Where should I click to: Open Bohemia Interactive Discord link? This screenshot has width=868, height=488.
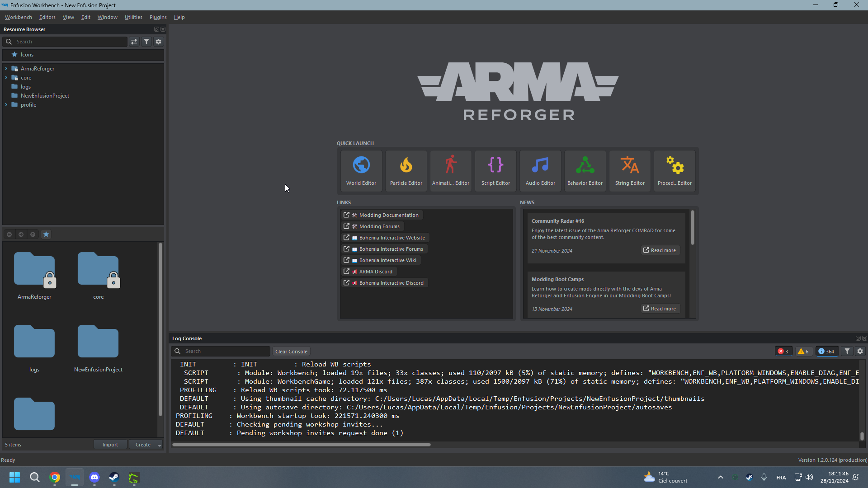coord(385,283)
